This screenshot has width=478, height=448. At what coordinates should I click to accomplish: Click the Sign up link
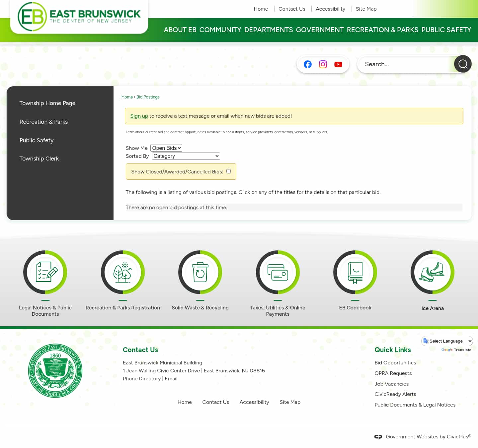[x=139, y=116]
